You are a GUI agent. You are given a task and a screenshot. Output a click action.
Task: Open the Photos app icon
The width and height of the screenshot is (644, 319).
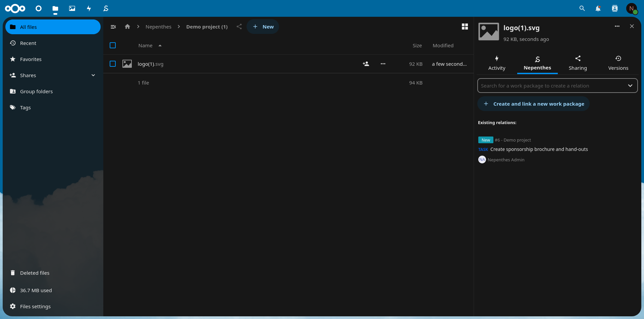click(x=72, y=8)
